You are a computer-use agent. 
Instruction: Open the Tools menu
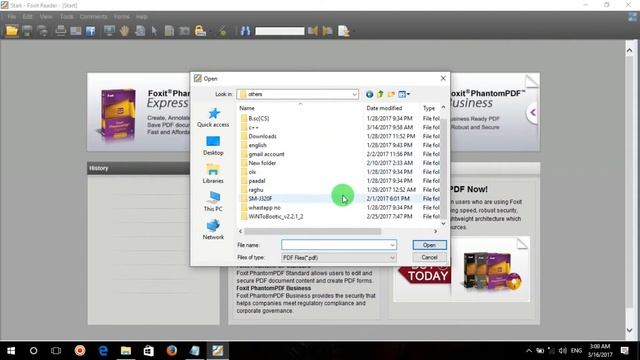67,17
